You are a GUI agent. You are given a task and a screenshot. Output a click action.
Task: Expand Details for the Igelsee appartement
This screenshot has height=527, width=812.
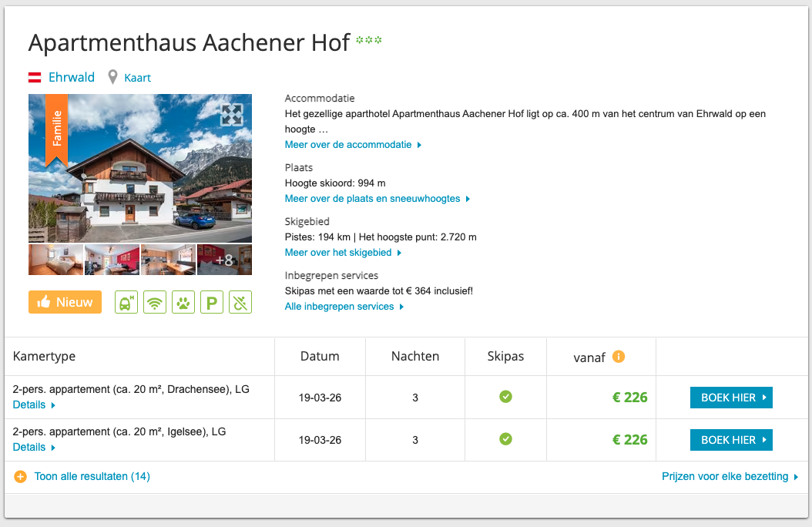[29, 447]
